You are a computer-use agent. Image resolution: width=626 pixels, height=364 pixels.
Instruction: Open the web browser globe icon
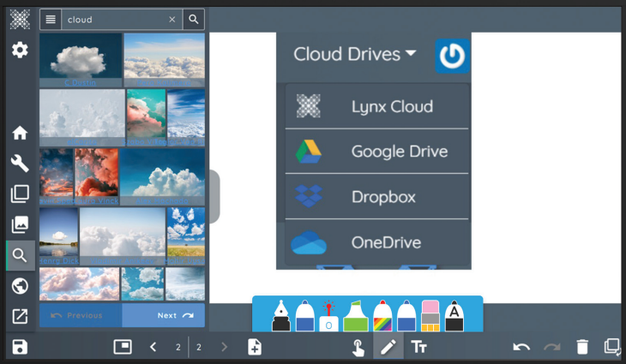[20, 286]
